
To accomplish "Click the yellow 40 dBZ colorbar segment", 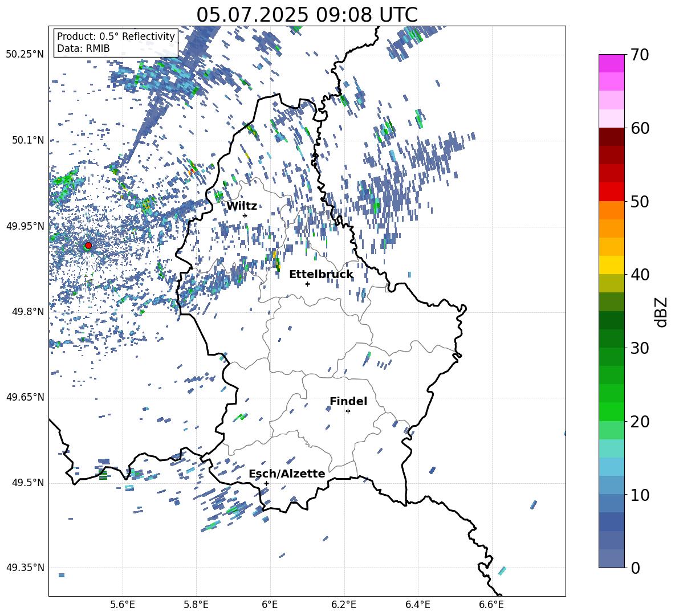I will tap(611, 265).
